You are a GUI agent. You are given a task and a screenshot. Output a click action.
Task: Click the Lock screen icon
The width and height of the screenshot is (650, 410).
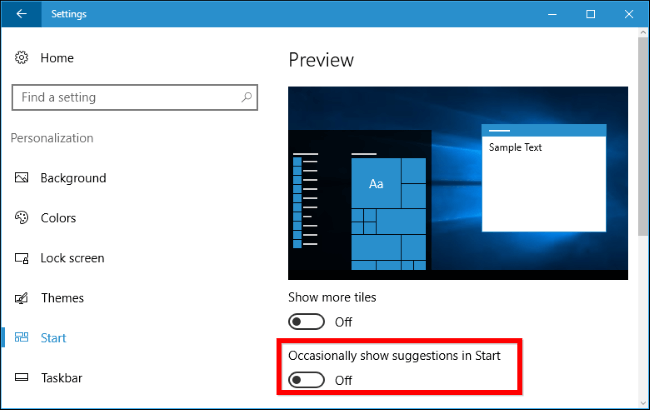(22, 258)
